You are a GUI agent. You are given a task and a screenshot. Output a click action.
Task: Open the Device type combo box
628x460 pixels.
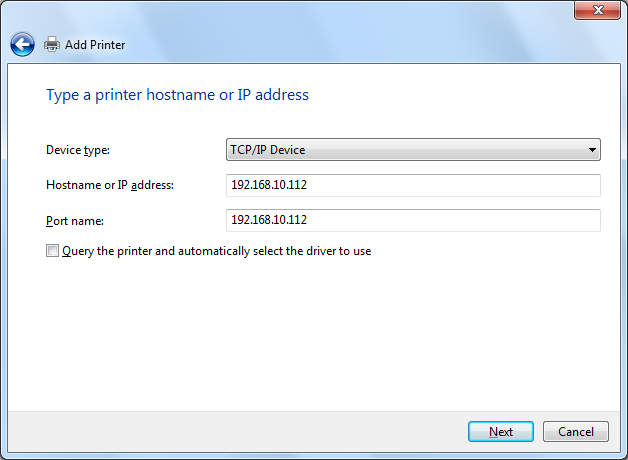[413, 150]
